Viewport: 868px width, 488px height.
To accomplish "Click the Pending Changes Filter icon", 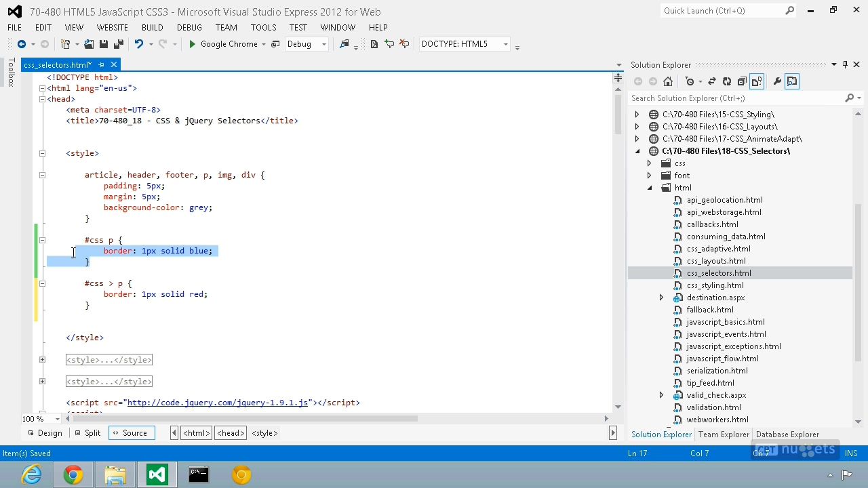I will (x=690, y=81).
